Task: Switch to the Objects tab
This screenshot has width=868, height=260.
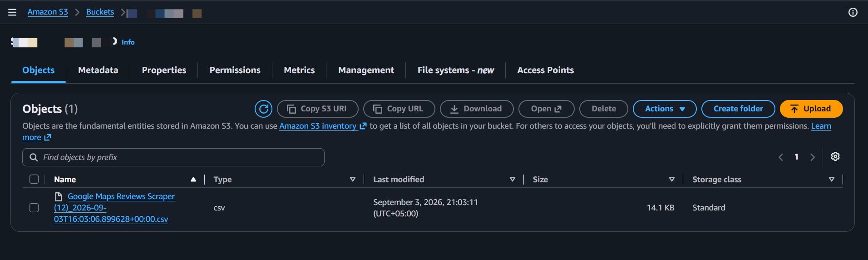Action: (39, 70)
